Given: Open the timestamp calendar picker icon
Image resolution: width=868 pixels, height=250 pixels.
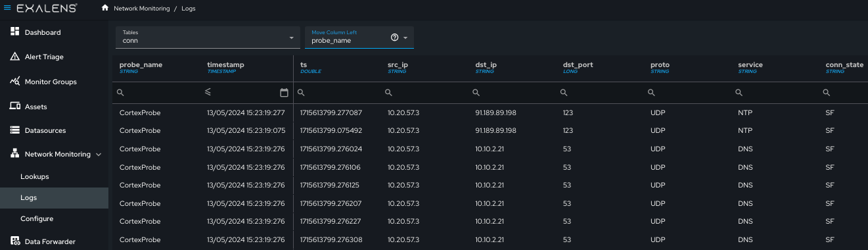Looking at the screenshot, I should pos(284,93).
